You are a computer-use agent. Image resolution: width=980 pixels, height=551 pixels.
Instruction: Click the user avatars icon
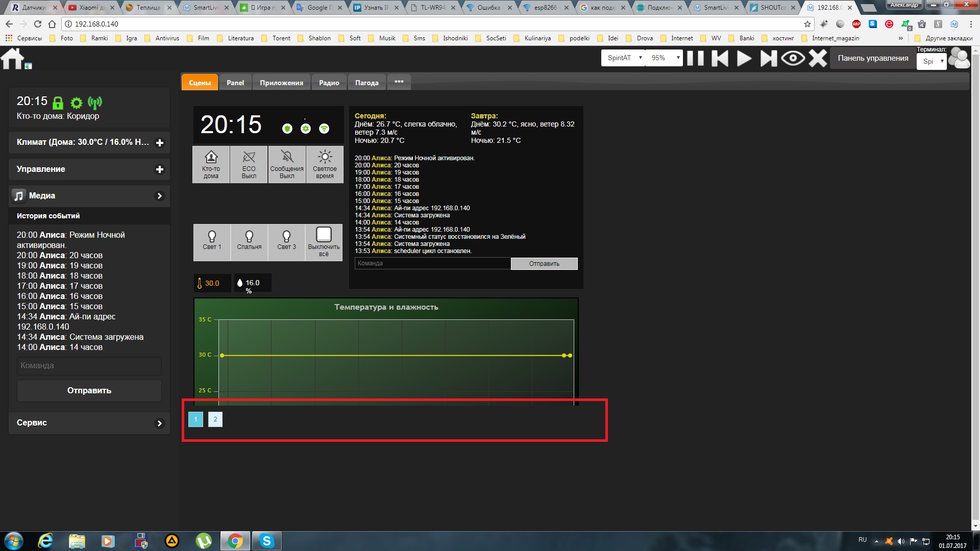959,59
